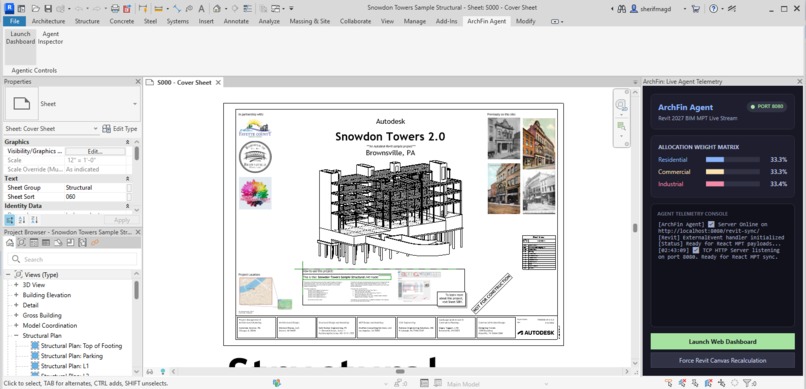Click the Project Browser schedules icon
Screen dimensions: 806x389
[46, 243]
